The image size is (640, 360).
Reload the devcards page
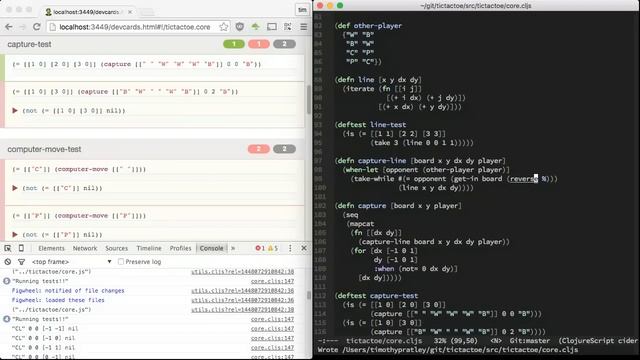[x=36, y=27]
